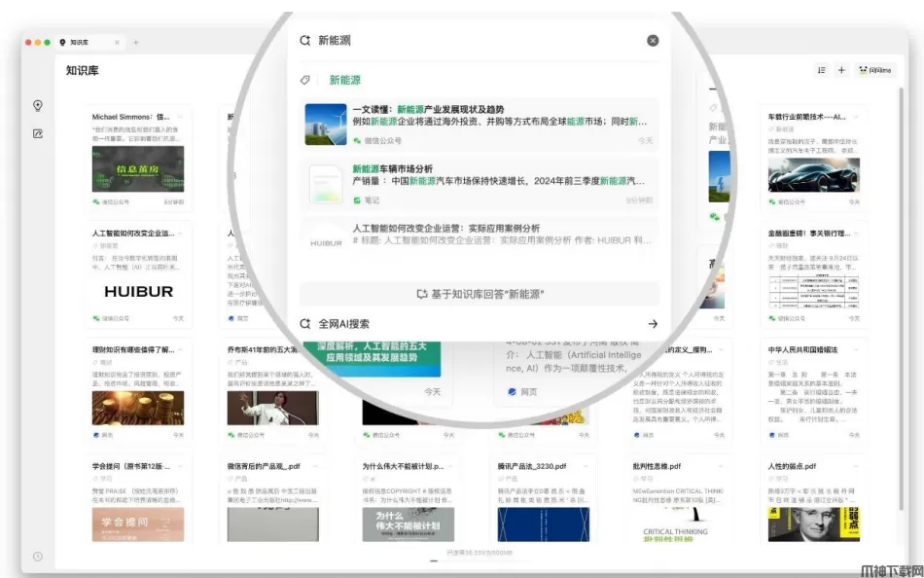The height and width of the screenshot is (578, 924).
Task: Click the 为什么伟大不能被计划 cover thumbnail
Action: click(x=408, y=524)
